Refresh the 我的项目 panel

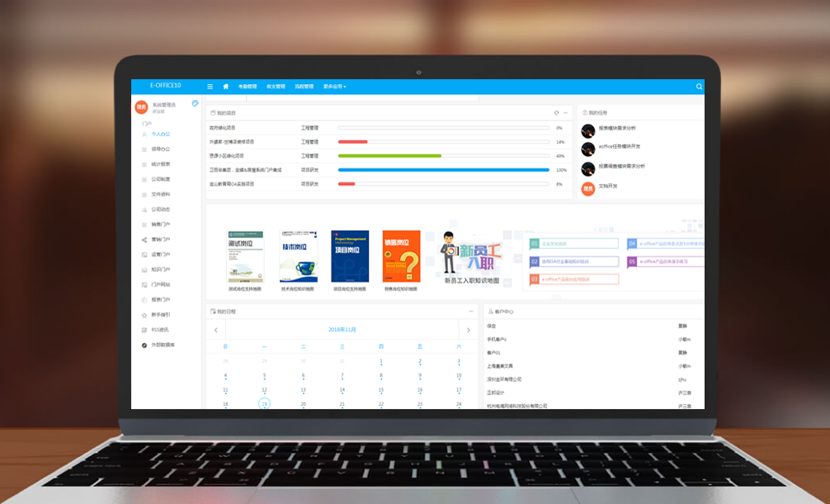(x=556, y=112)
